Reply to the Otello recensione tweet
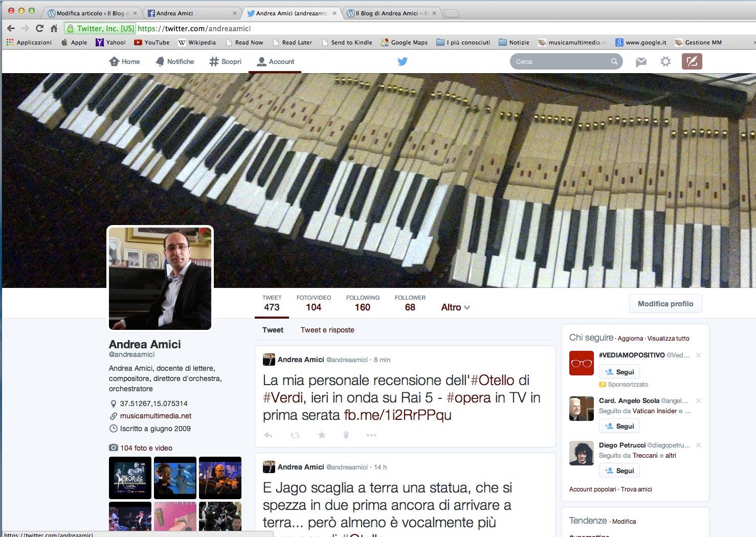Image resolution: width=756 pixels, height=537 pixels. point(268,435)
